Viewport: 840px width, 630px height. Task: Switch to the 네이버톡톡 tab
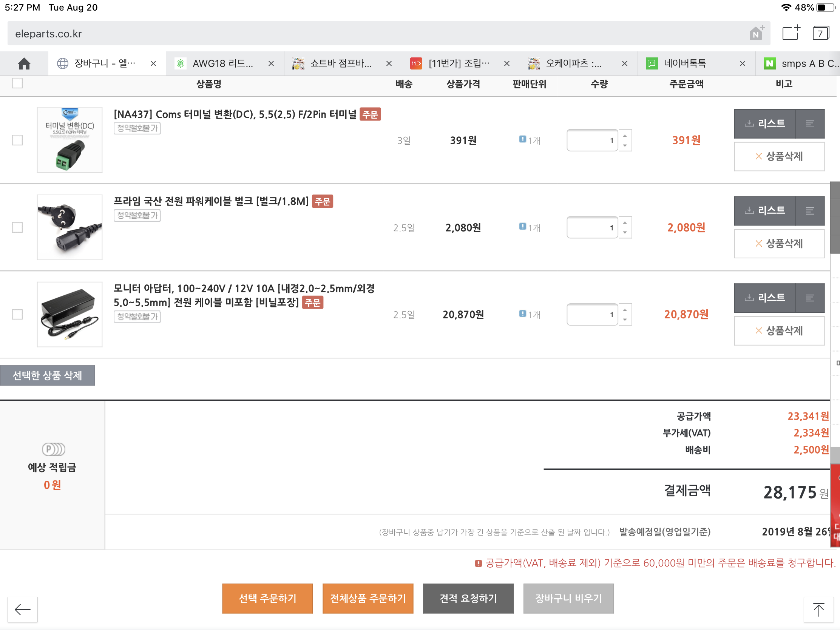(x=685, y=63)
